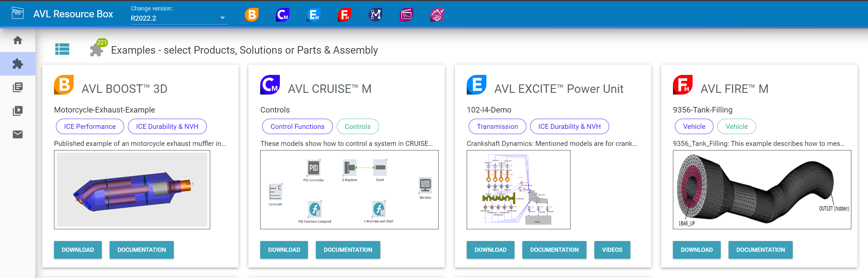This screenshot has height=278, width=868.
Task: Click the AVL BOOST 3D card logo
Action: [64, 85]
